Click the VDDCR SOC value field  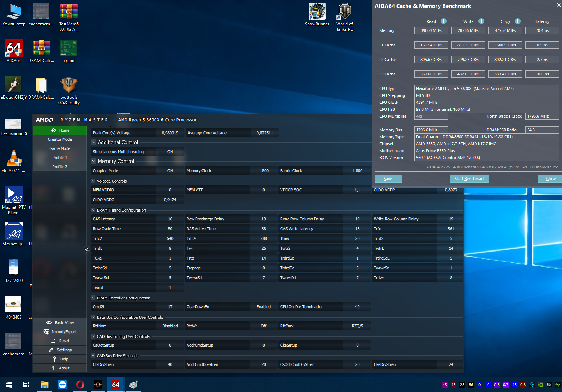click(x=357, y=190)
